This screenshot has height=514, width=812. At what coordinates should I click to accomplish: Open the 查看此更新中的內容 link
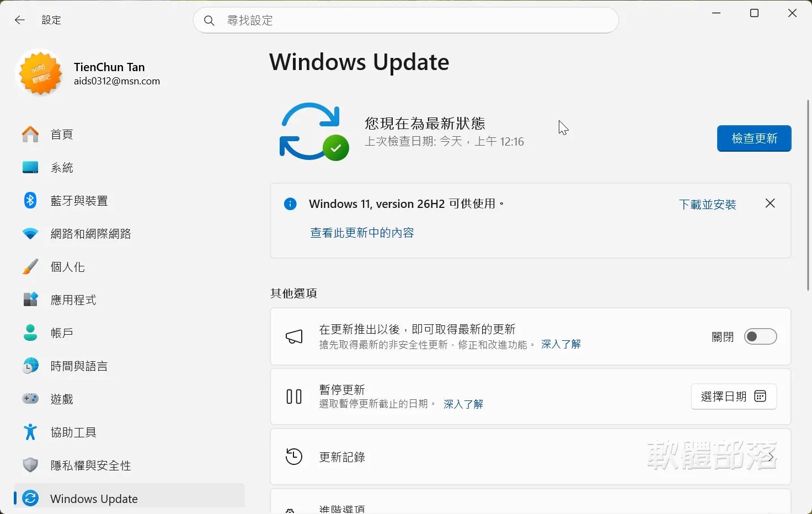point(362,233)
